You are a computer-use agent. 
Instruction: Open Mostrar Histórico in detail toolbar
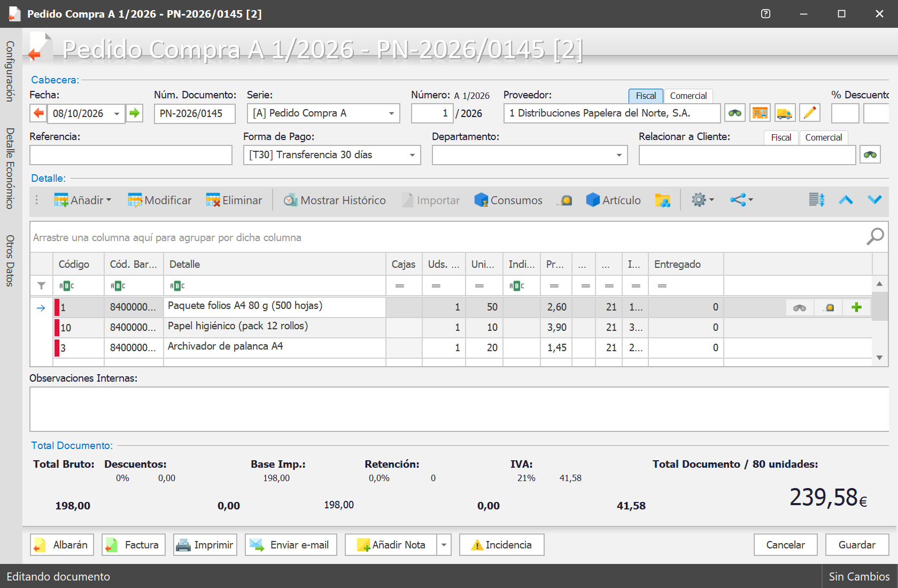point(335,200)
